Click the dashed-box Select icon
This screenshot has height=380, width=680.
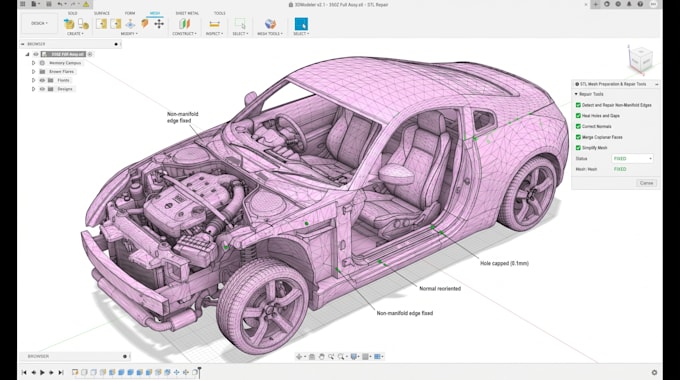[x=240, y=23]
